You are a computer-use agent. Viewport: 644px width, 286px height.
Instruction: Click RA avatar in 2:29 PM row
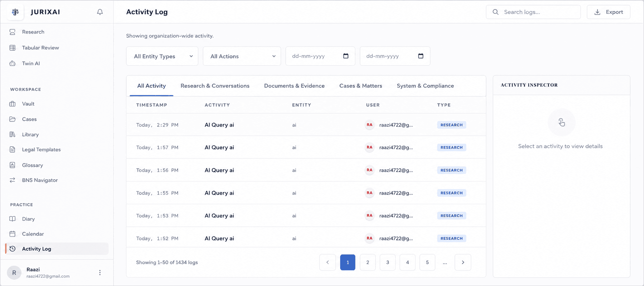click(369, 125)
